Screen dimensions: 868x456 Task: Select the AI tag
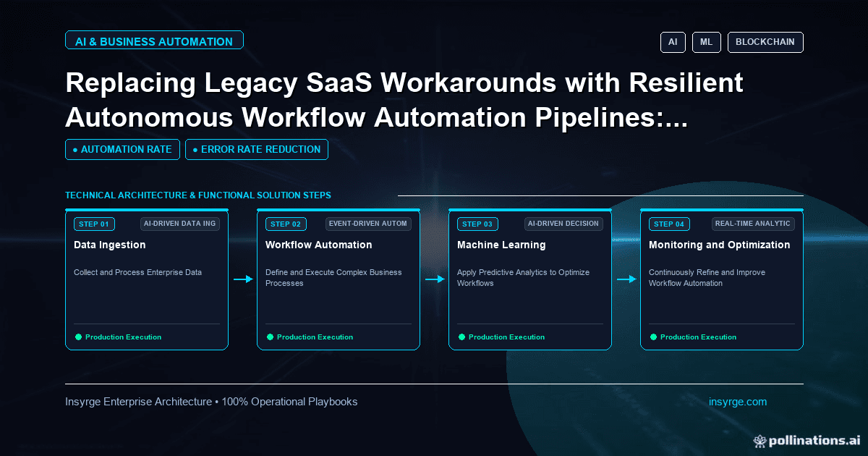(x=673, y=42)
